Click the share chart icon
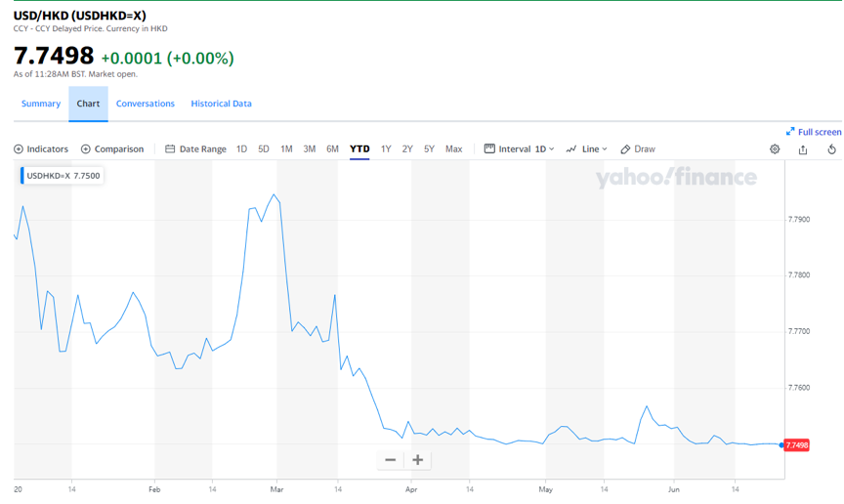844x504 pixels. click(803, 149)
